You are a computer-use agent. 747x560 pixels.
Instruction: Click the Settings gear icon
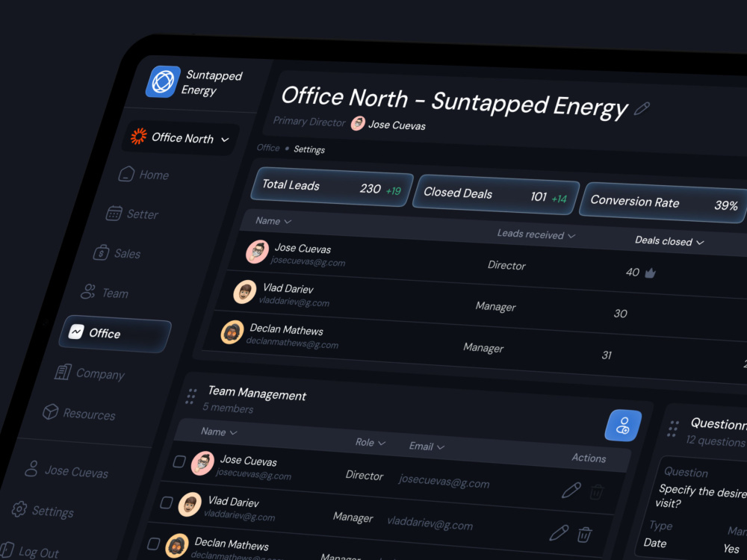19,509
